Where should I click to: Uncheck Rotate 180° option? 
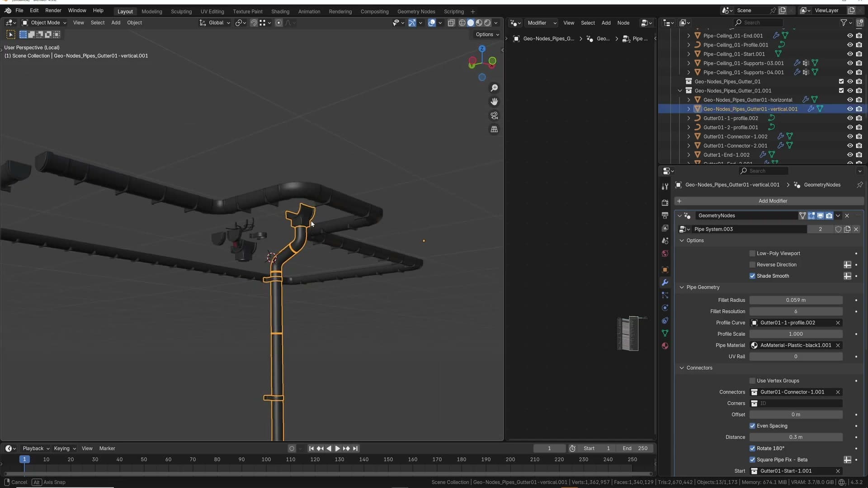tap(752, 449)
